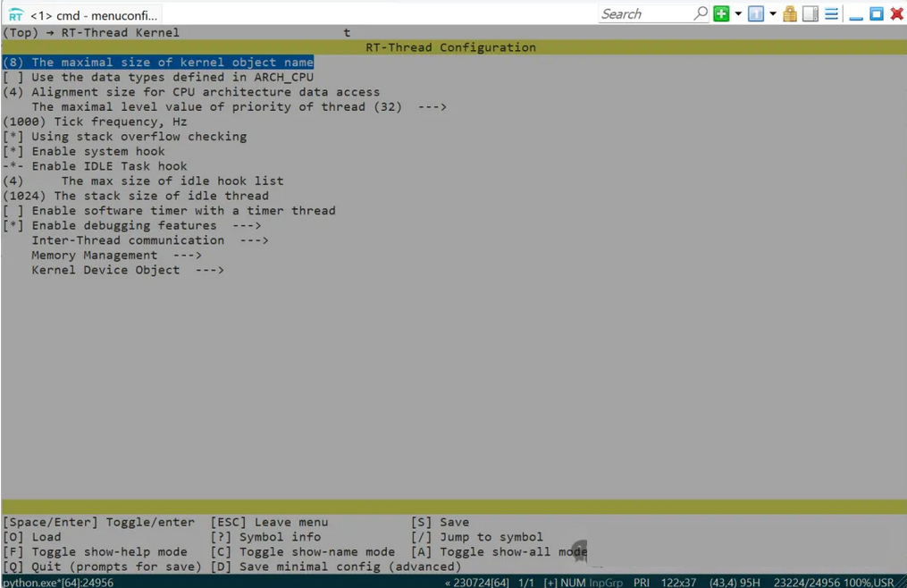Click the RT icon on the console tab
This screenshot has height=588, width=907.
coord(16,15)
